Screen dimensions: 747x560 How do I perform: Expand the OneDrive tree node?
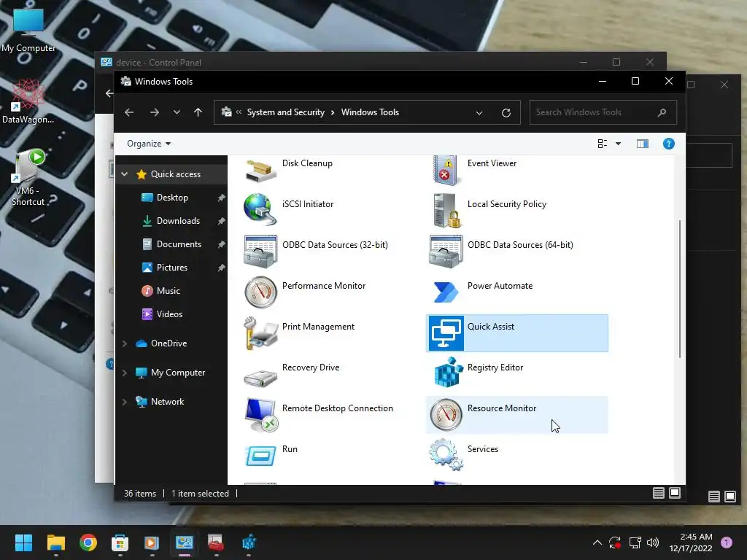pyautogui.click(x=125, y=343)
